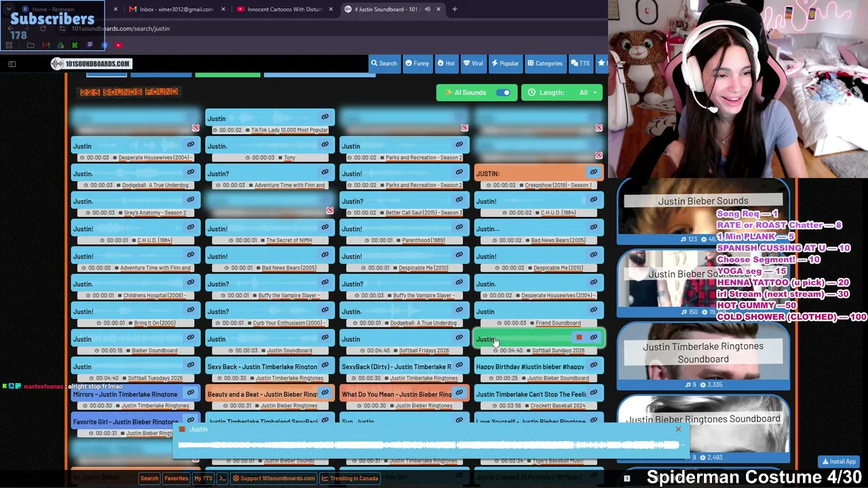Open Softball Tuesdays 2026 source link
The height and width of the screenshot is (488, 868).
(155, 378)
